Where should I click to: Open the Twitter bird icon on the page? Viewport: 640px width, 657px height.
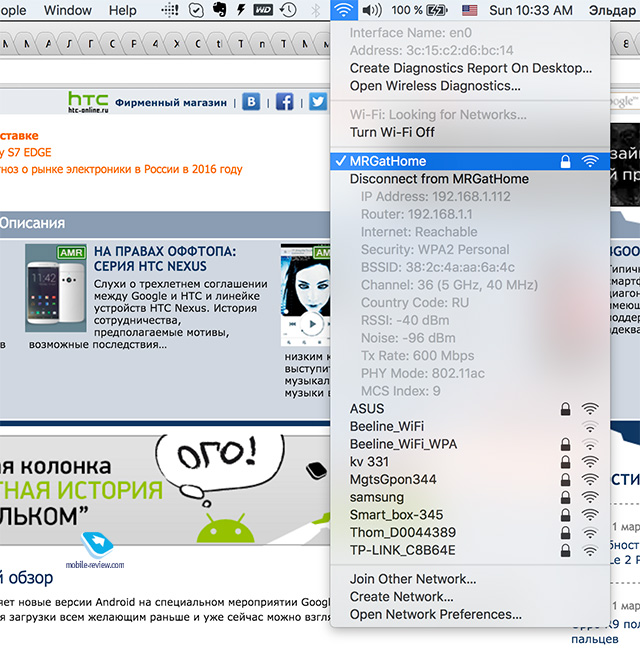point(318,102)
